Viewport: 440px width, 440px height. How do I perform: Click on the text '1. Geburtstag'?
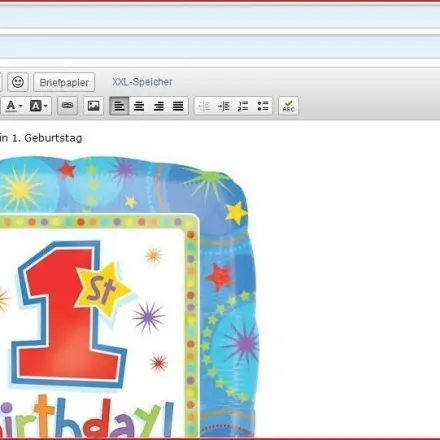click(47, 138)
